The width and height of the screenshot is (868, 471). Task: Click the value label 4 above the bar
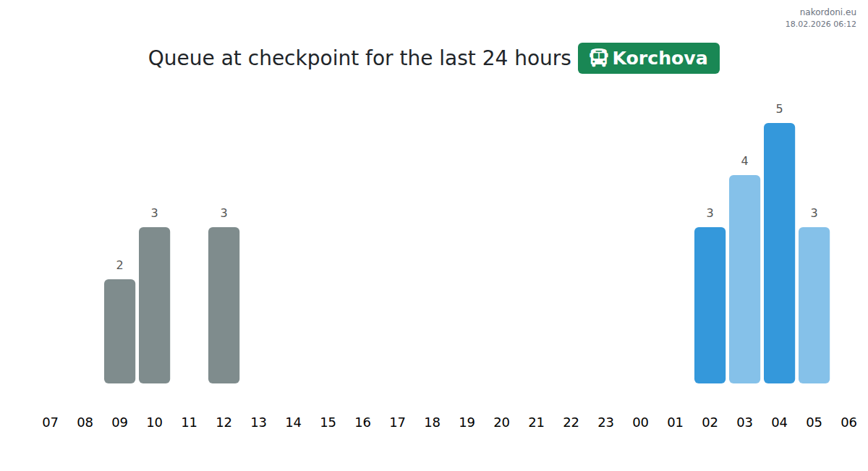tap(744, 161)
